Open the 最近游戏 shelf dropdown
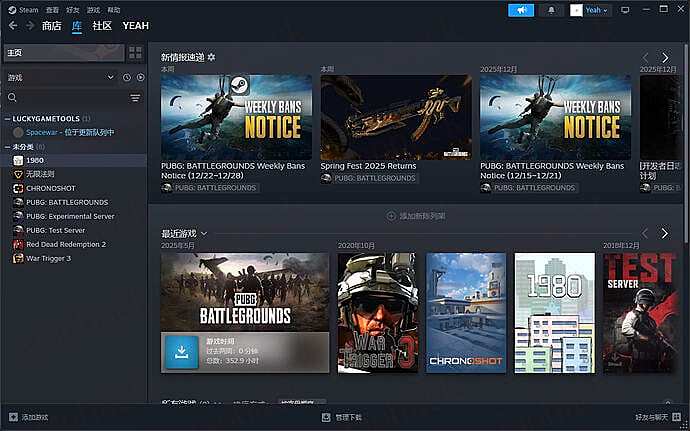 (204, 234)
